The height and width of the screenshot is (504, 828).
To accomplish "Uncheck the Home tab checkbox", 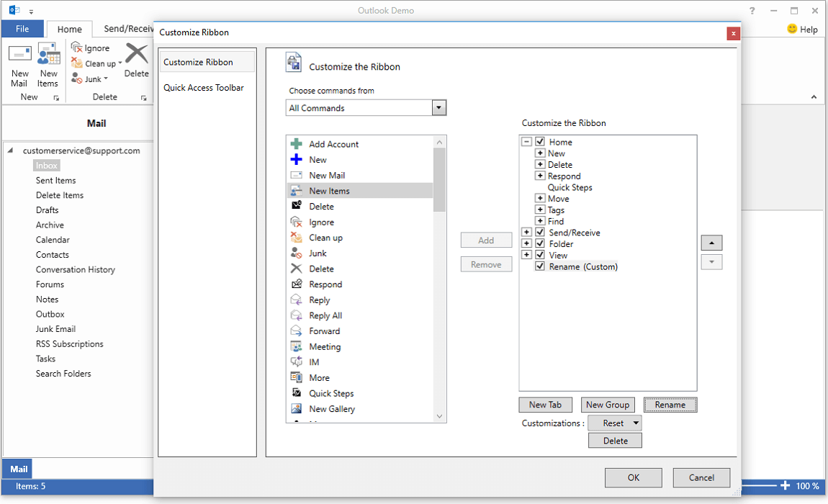I will tap(540, 142).
